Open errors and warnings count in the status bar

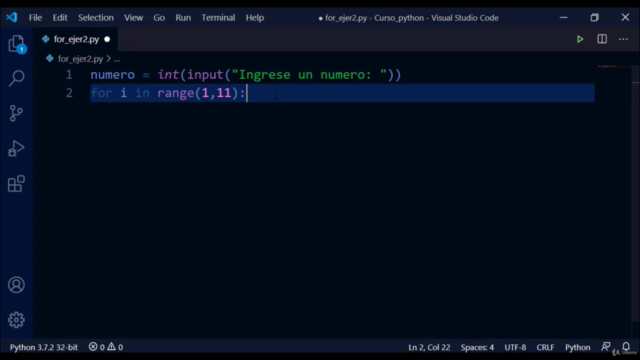(x=106, y=347)
